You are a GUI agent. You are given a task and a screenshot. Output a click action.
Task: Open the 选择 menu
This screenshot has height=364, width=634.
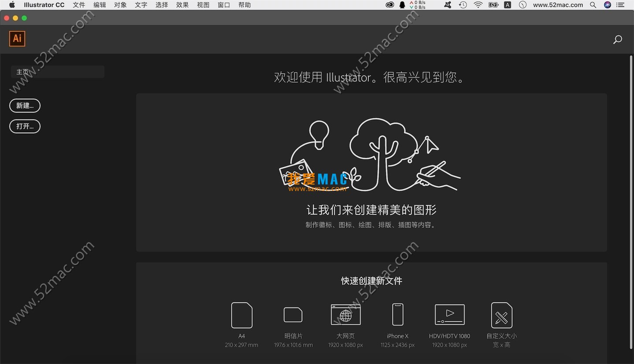pos(162,5)
